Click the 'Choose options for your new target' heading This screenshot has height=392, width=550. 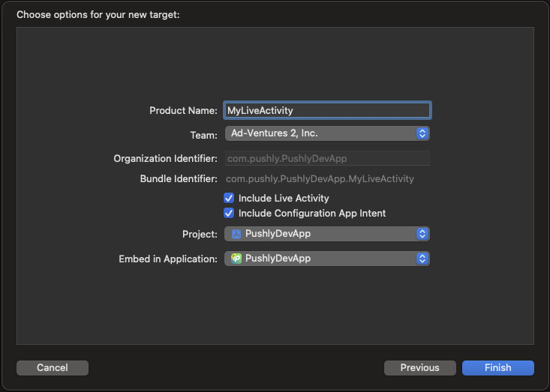[x=98, y=14]
